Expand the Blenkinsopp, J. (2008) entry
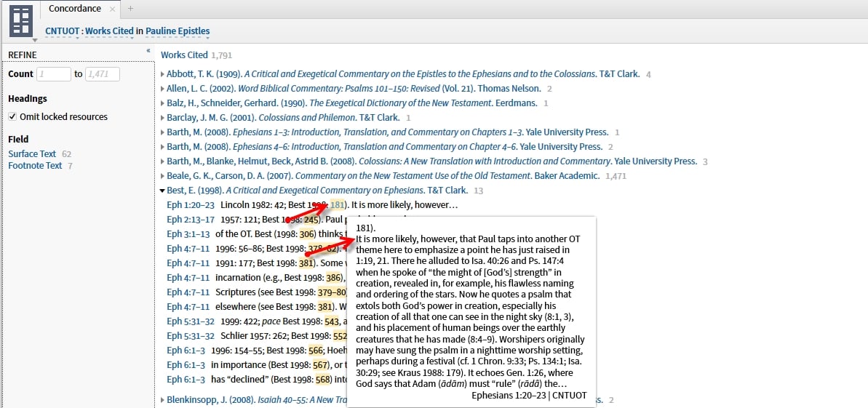The image size is (868, 408). (x=162, y=400)
